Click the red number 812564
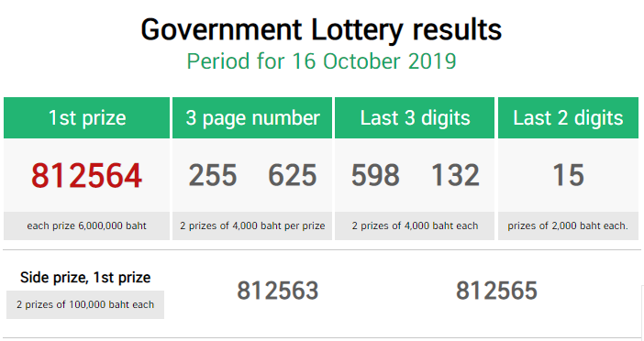644x341 pixels. (86, 176)
